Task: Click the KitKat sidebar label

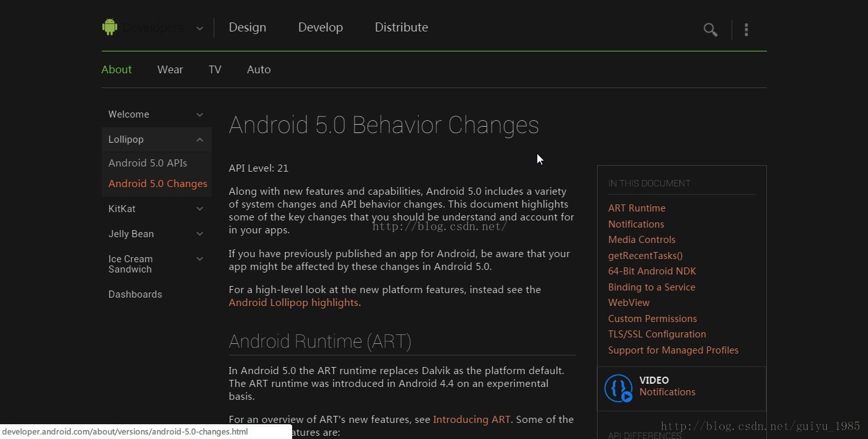Action: tap(122, 209)
